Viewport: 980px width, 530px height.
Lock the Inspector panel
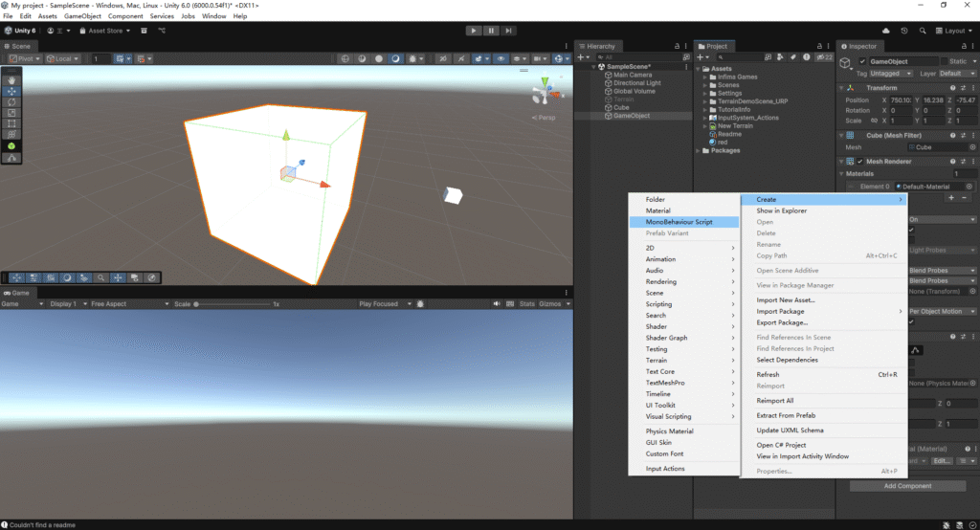click(964, 46)
